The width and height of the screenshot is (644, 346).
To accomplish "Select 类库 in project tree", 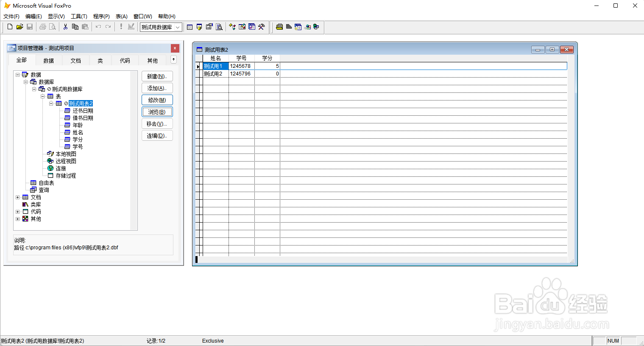I will 36,204.
